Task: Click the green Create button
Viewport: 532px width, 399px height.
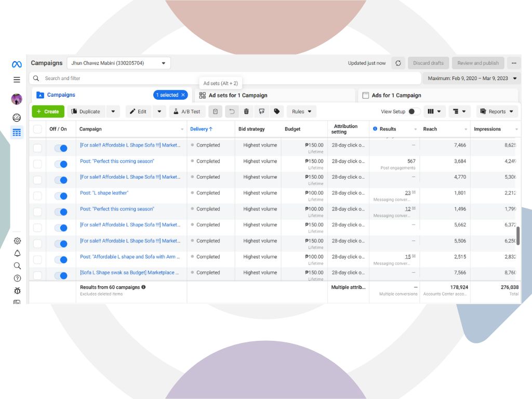Action: [x=48, y=112]
